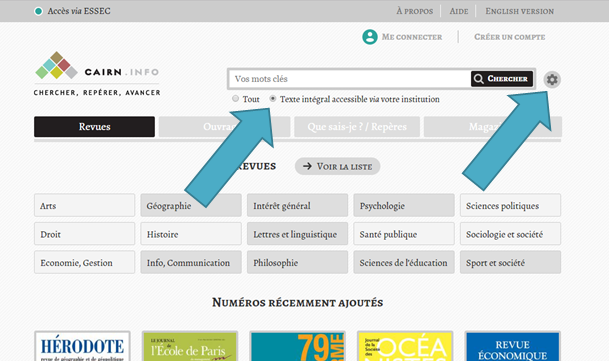Screen dimensions: 609x361
Task: Click the user avatar icon beside Me connecter
Action: coord(370,37)
